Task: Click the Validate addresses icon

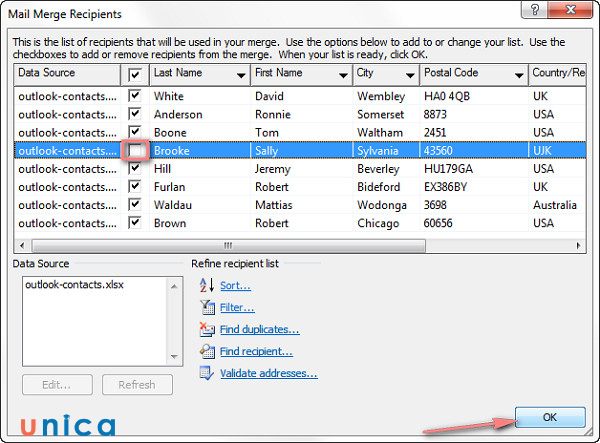Action: 207,373
